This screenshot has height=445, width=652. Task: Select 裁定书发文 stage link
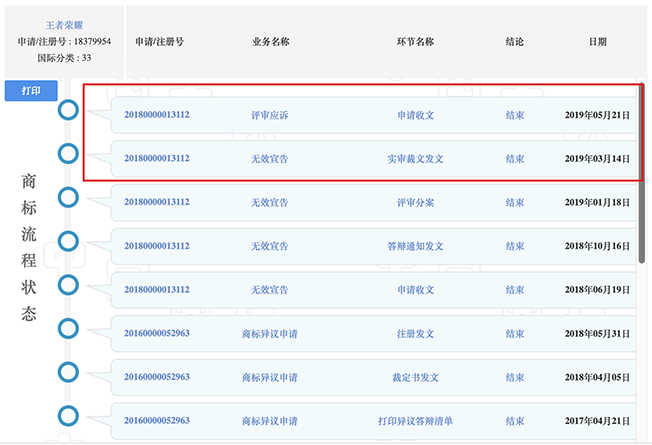coord(415,378)
